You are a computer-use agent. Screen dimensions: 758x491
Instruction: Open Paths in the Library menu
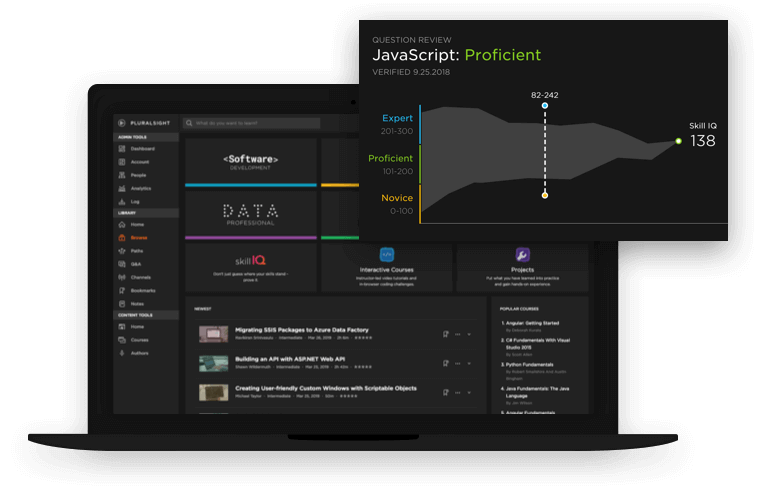tap(136, 251)
